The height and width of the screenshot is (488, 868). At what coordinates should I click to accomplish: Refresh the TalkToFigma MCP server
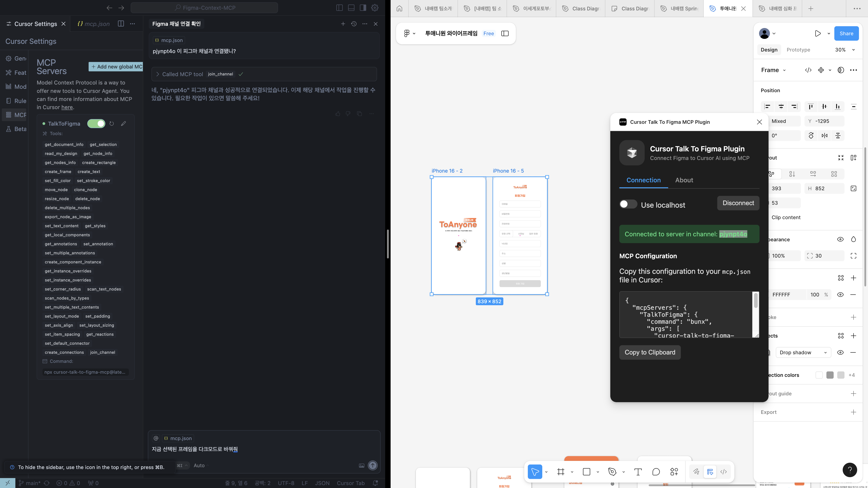click(x=111, y=124)
